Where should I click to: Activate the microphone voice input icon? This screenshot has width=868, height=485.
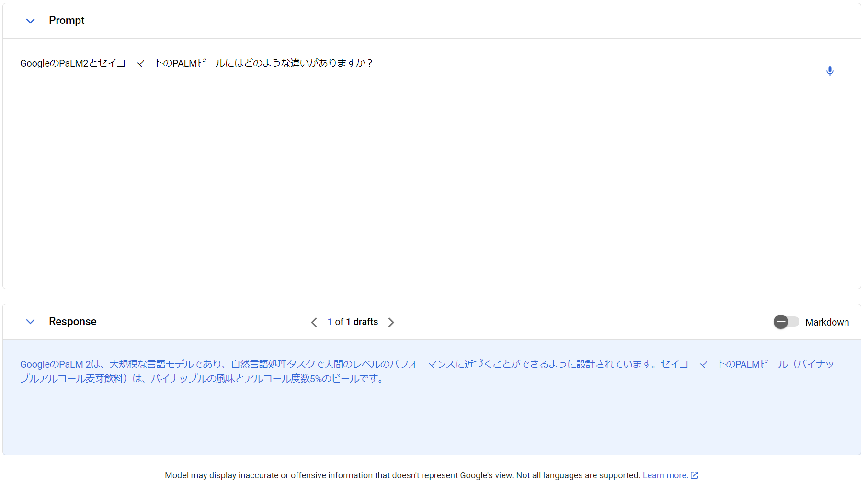[x=830, y=71]
